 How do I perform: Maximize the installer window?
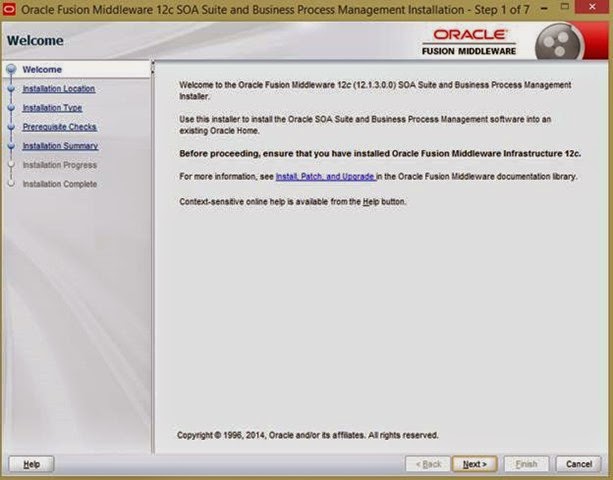click(x=565, y=7)
